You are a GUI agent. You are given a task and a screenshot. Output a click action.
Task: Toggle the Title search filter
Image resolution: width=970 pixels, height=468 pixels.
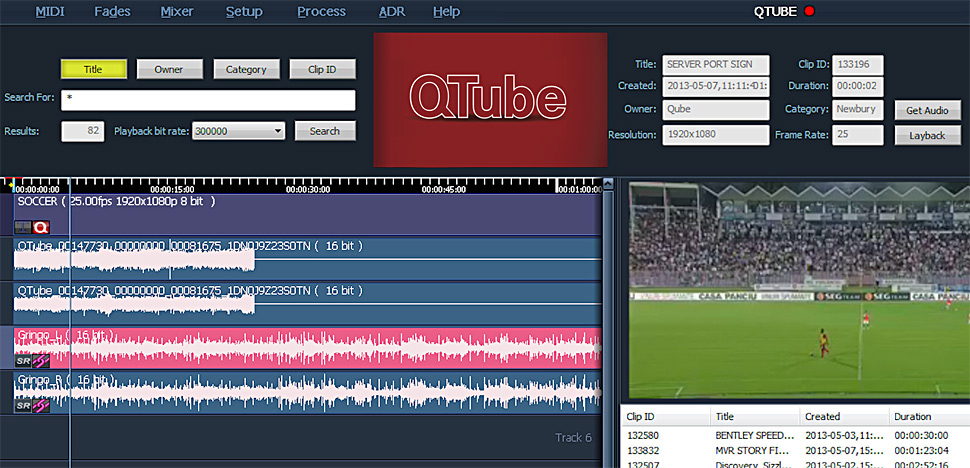click(x=93, y=69)
